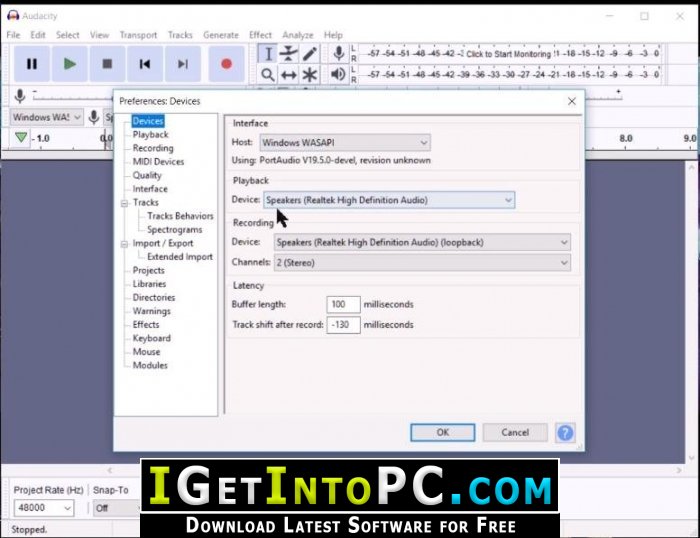Select Playback in the preferences tree
Screen dimensions: 700x538
click(150, 134)
